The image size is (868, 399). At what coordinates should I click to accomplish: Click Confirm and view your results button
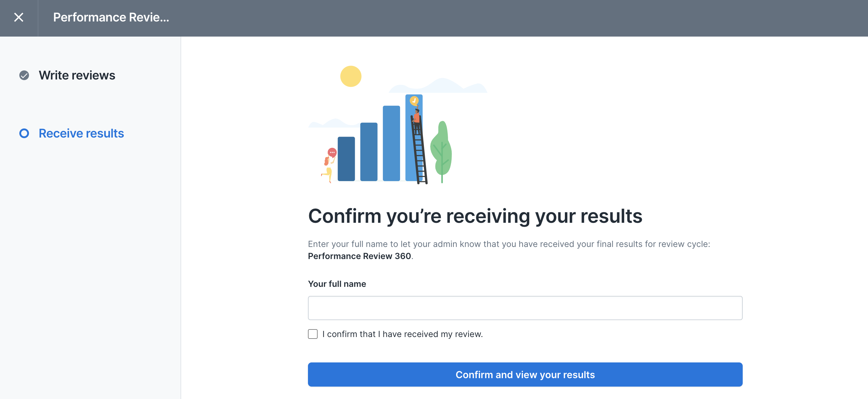(x=525, y=375)
